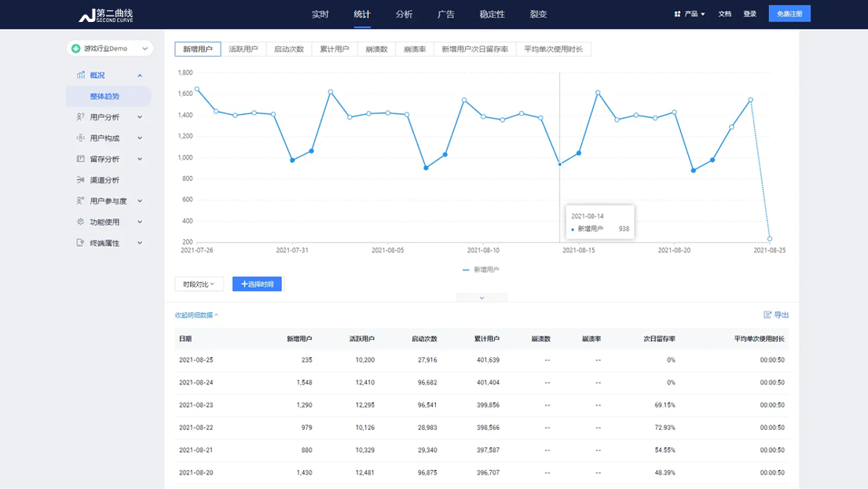Click the 2021-08-14 data point on chart
This screenshot has width=868, height=489.
[x=560, y=164]
